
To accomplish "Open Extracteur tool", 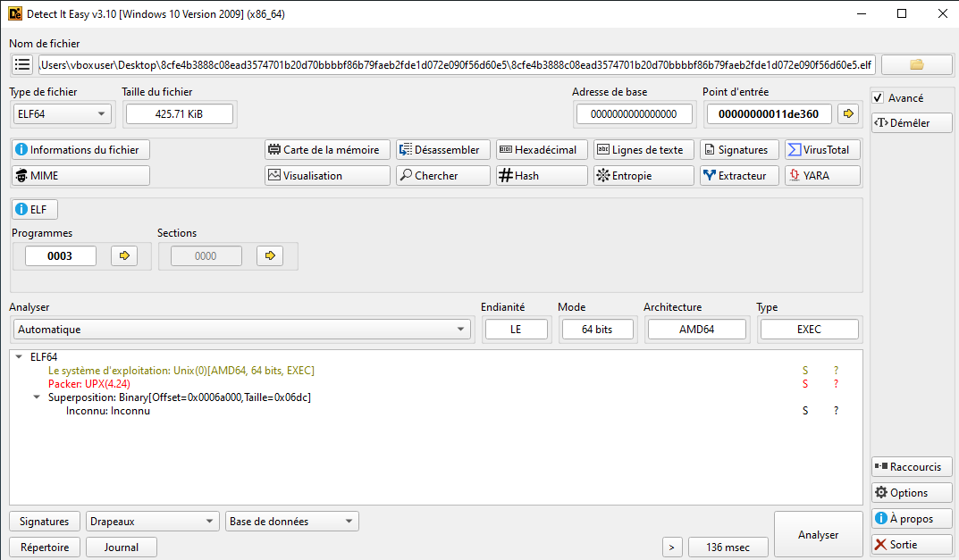I will point(739,175).
